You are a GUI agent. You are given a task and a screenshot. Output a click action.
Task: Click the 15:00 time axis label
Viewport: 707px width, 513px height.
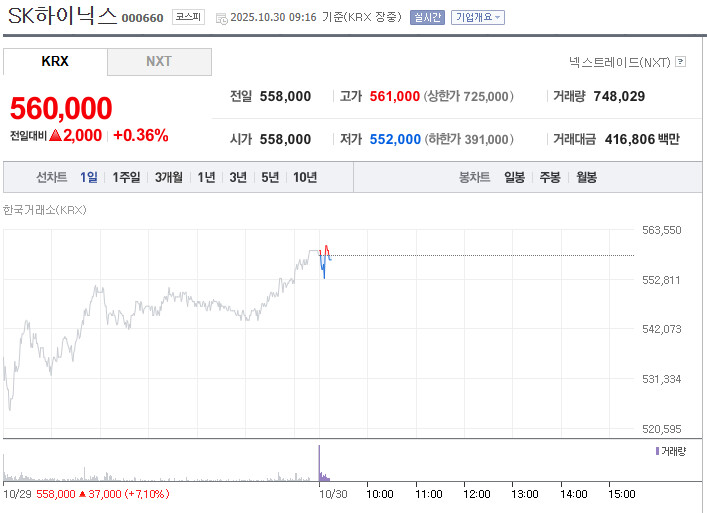pyautogui.click(x=621, y=494)
